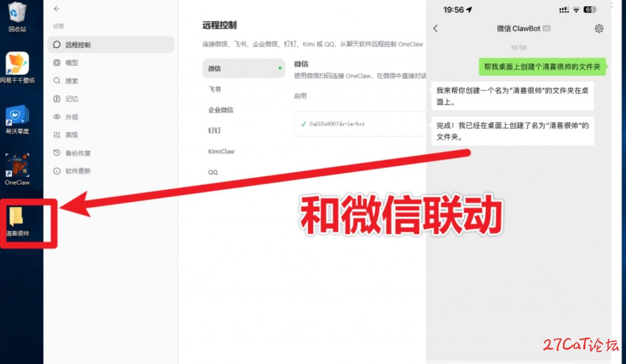Open ClawBot chat settings gear

(x=599, y=28)
